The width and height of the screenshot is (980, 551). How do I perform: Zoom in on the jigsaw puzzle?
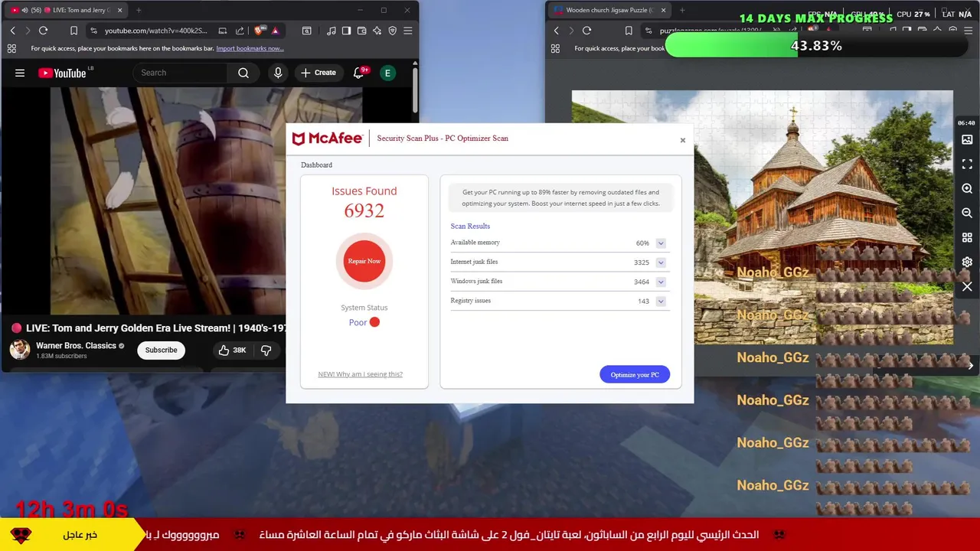(x=967, y=188)
